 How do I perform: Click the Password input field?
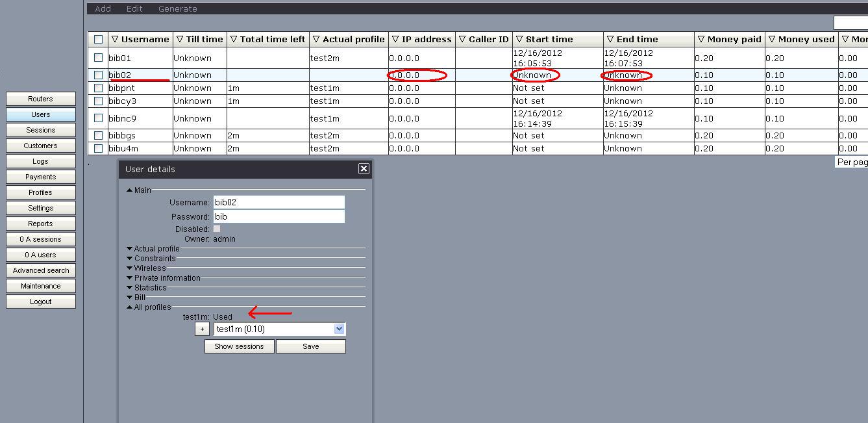tap(279, 216)
